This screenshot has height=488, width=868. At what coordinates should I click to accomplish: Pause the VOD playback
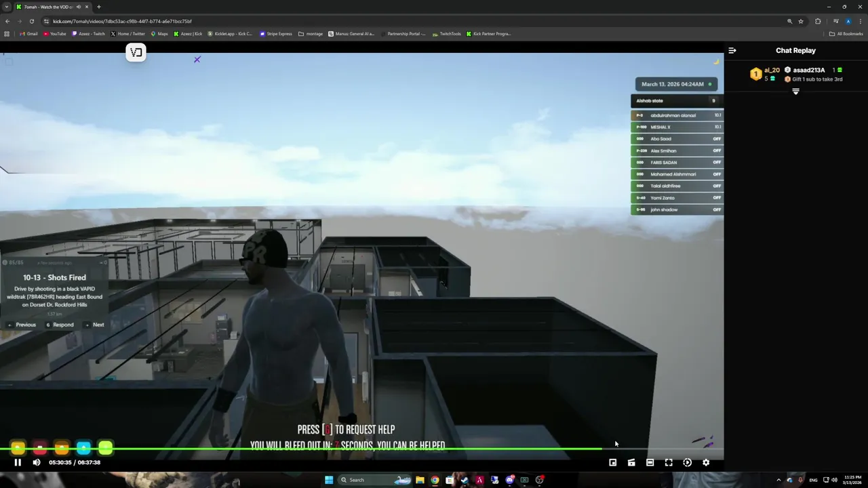[x=18, y=462]
